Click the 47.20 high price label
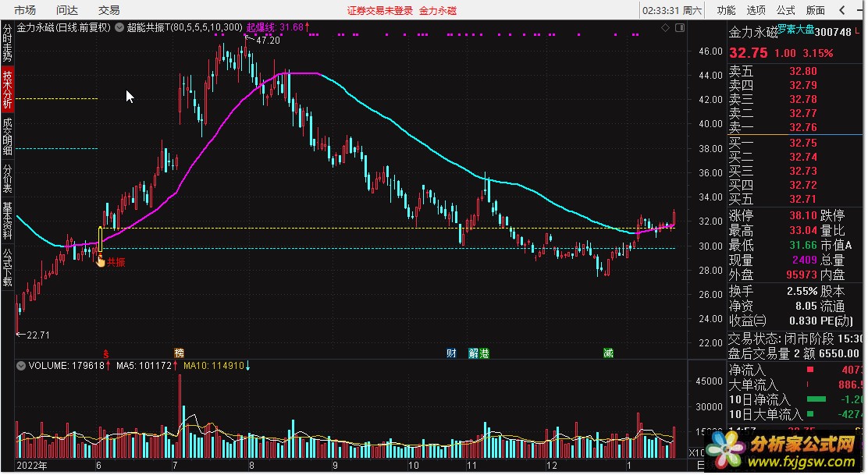 pos(268,41)
